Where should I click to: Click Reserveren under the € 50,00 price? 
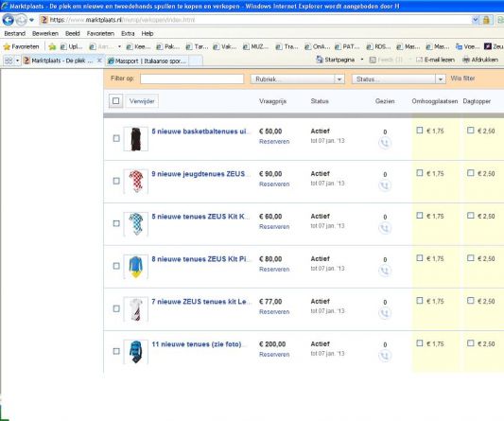click(274, 142)
